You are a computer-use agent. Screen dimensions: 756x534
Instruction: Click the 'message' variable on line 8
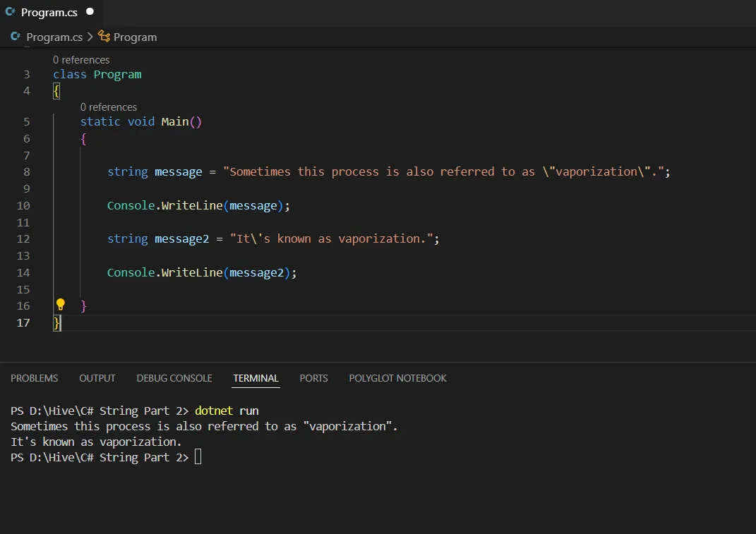pyautogui.click(x=179, y=172)
